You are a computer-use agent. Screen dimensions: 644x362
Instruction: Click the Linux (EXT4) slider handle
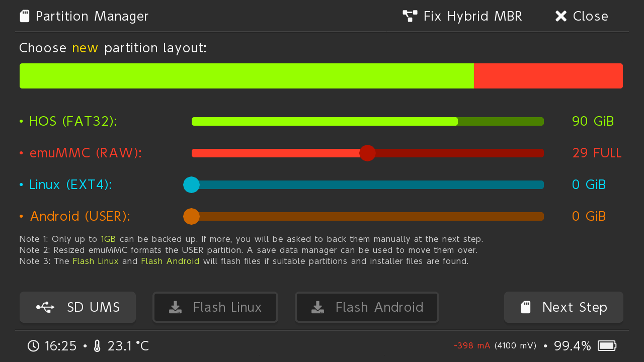pyautogui.click(x=191, y=185)
